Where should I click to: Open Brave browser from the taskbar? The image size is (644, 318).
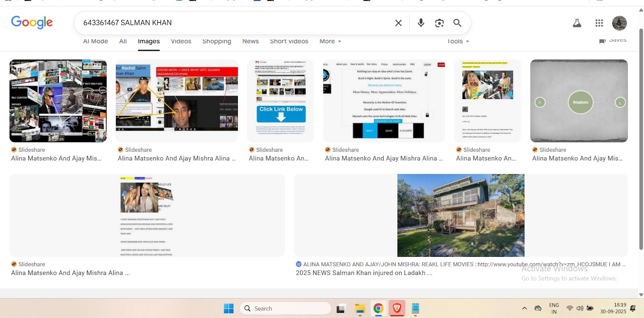(397, 308)
